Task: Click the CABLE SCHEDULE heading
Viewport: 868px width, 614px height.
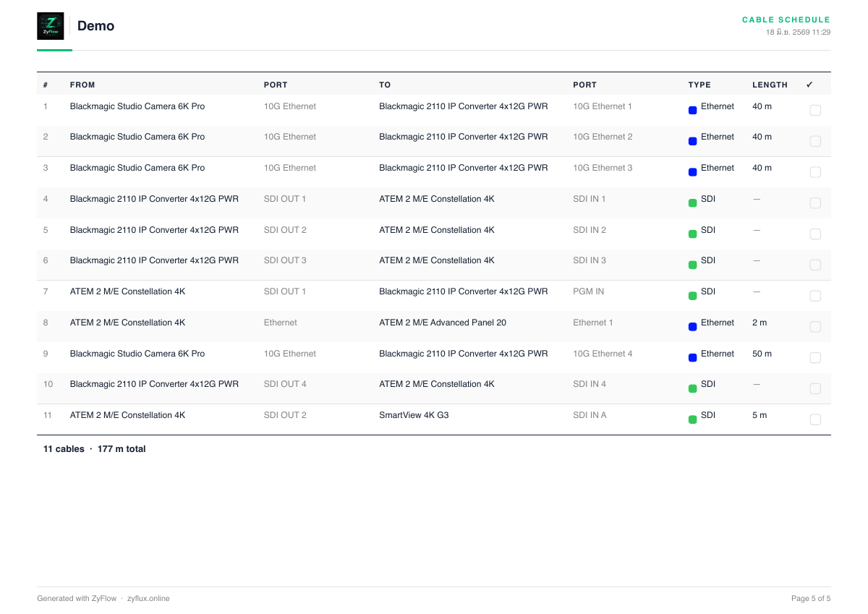Action: click(x=786, y=20)
